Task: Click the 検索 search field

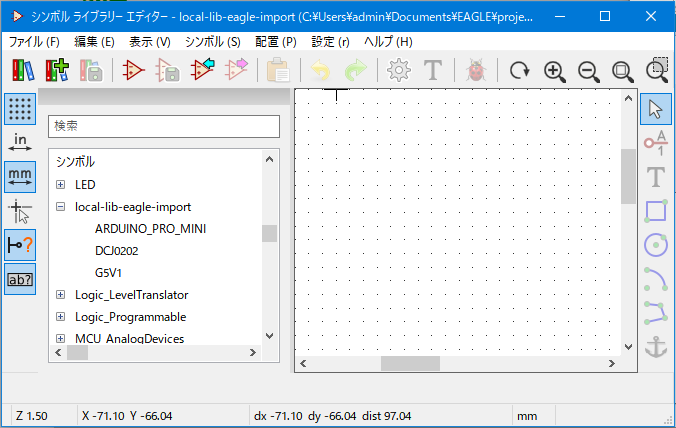Action: click(164, 126)
